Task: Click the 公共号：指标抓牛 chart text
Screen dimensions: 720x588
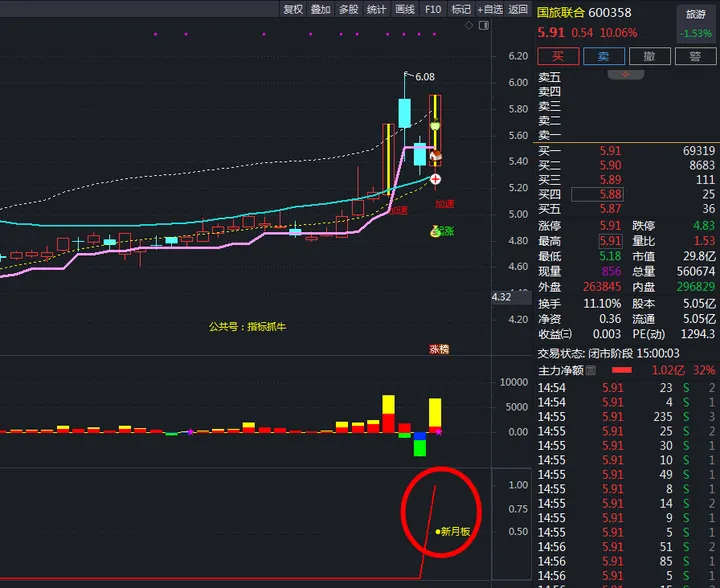Action: tap(247, 327)
